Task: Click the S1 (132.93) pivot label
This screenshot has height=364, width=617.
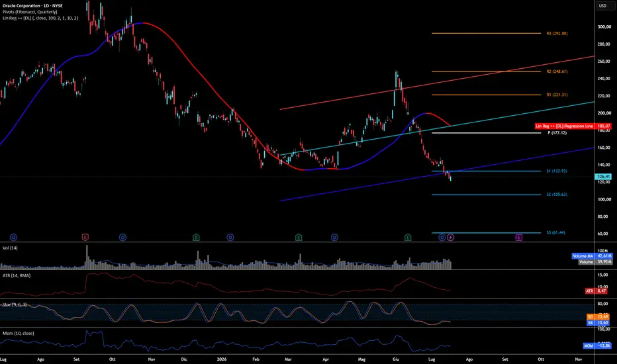Action: click(x=557, y=171)
